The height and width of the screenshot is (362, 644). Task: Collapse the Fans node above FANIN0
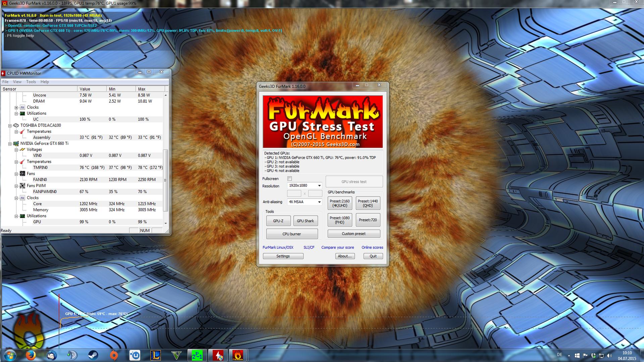16,174
